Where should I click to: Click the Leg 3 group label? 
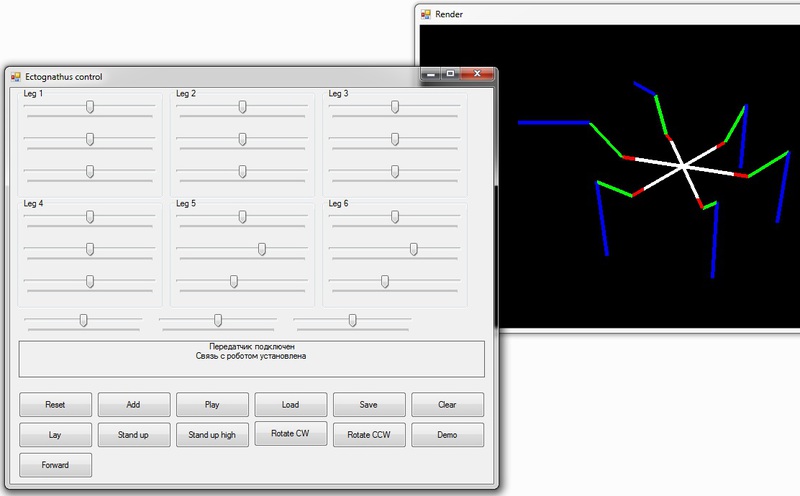click(x=338, y=93)
